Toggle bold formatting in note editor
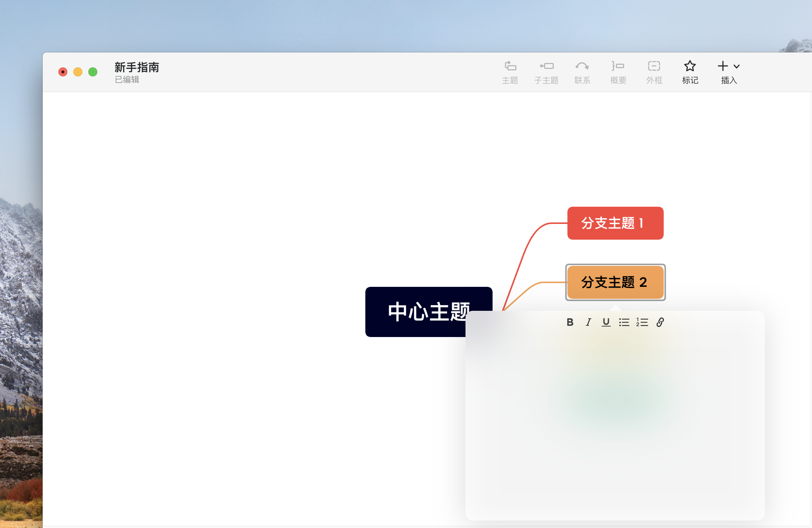This screenshot has height=528, width=812. (x=570, y=322)
